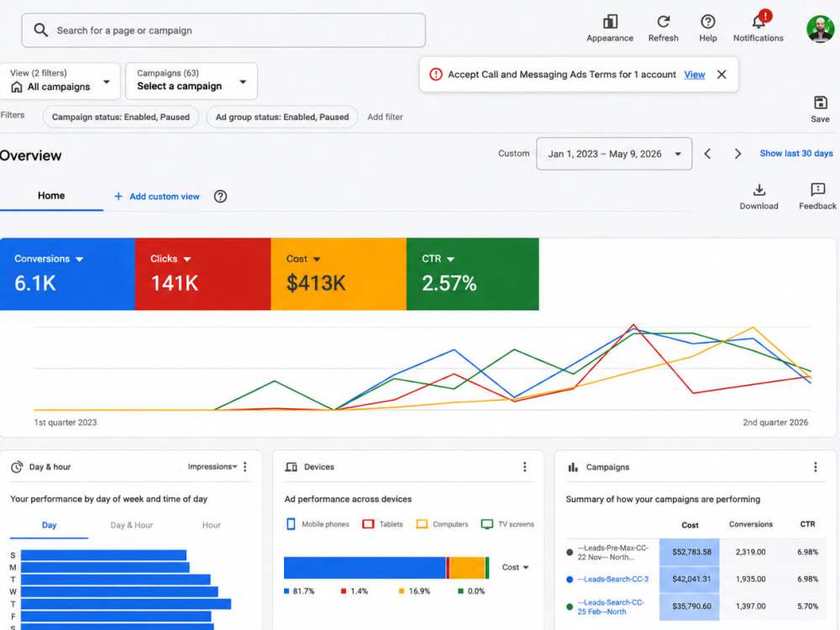Screen dimensions: 840x630
Task: Click Show last 30 days link
Action: tap(796, 153)
